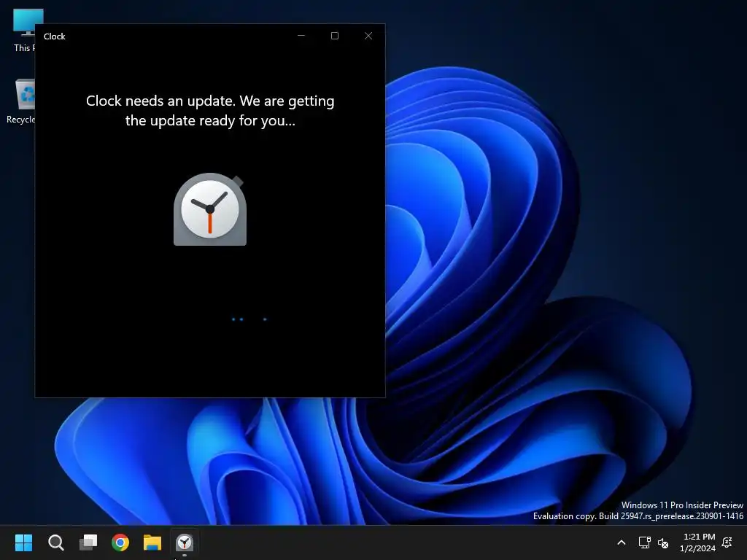Open taskbar Search
Screen dimensions: 747x560
(x=55, y=542)
